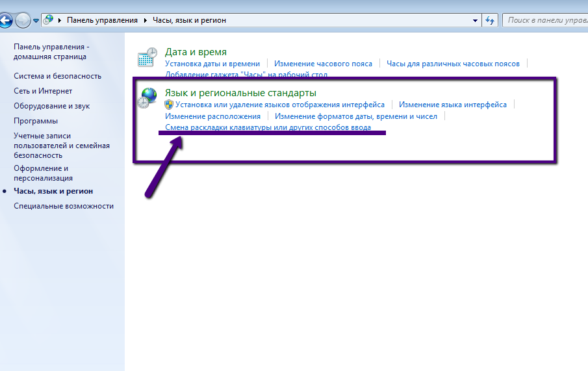
Task: Go to Оформление и персонализация category
Action: coord(43,173)
